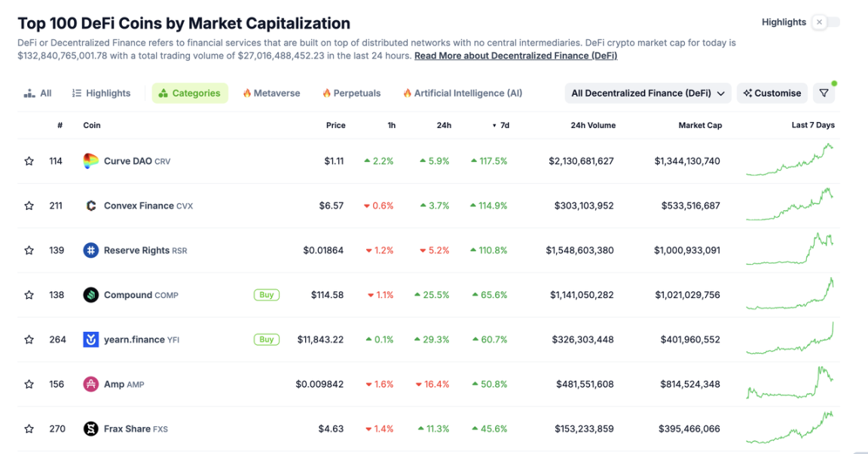Select the Perpetuals category tab

(351, 93)
